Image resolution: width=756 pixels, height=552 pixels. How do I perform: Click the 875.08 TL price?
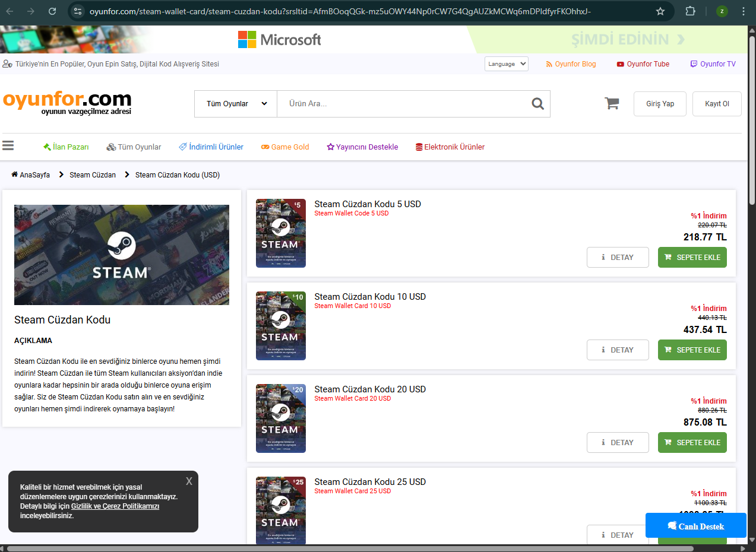coord(705,422)
